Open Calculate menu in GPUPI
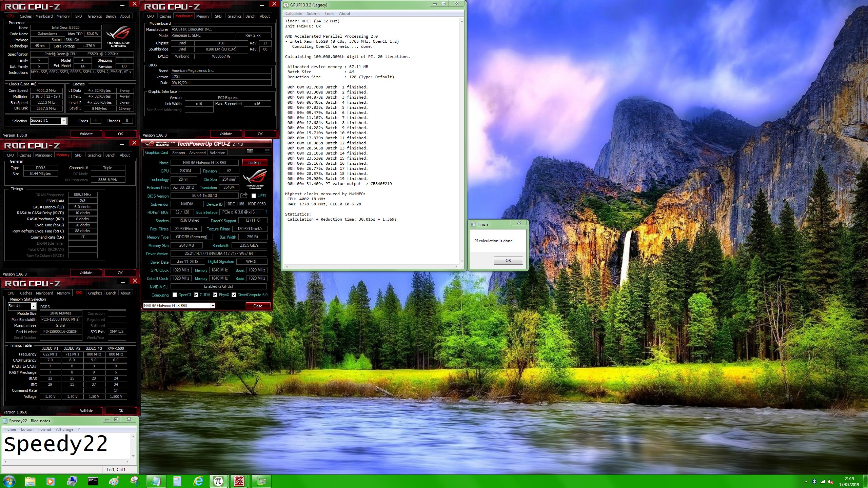Image resolution: width=868 pixels, height=488 pixels. coord(294,14)
